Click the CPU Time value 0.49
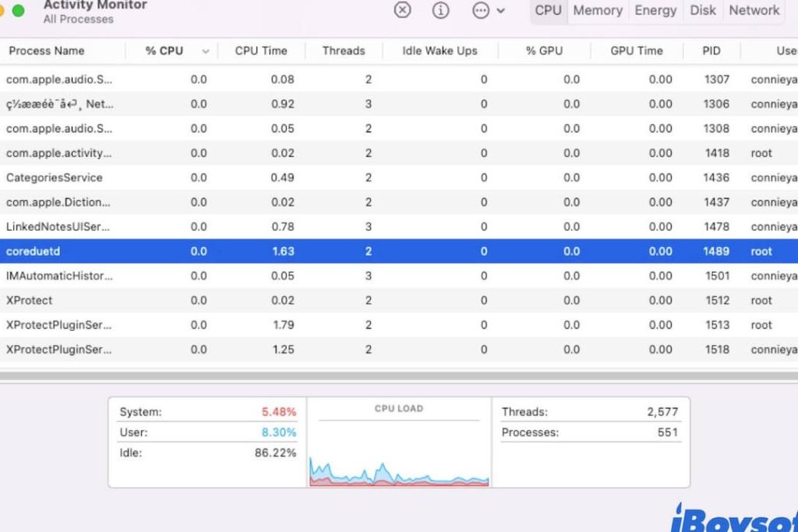This screenshot has width=798, height=532. tap(282, 178)
